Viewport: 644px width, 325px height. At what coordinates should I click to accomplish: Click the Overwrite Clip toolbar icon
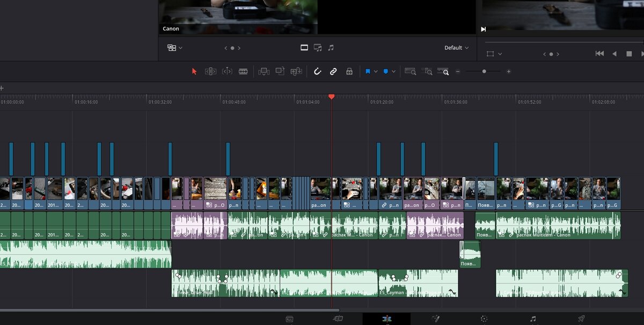(280, 71)
